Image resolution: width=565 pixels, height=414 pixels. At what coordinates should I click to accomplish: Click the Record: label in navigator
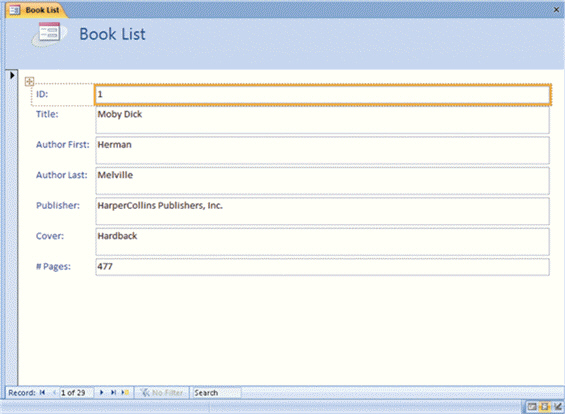pyautogui.click(x=22, y=393)
